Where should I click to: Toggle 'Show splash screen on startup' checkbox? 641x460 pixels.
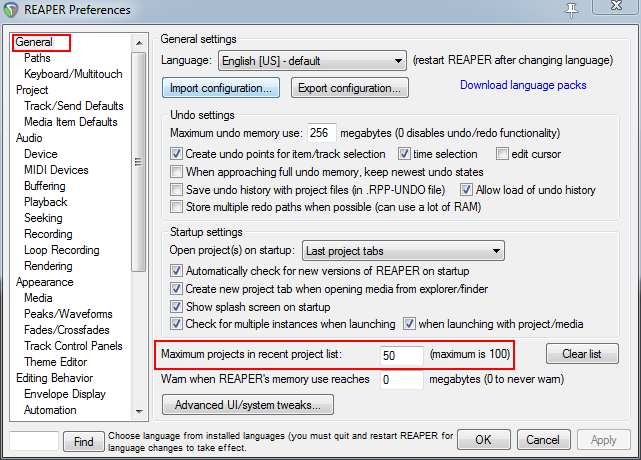coord(177,307)
